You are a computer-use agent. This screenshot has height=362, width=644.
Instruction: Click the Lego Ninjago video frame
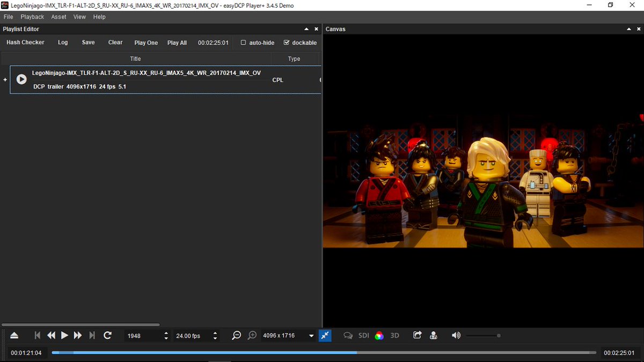click(483, 180)
